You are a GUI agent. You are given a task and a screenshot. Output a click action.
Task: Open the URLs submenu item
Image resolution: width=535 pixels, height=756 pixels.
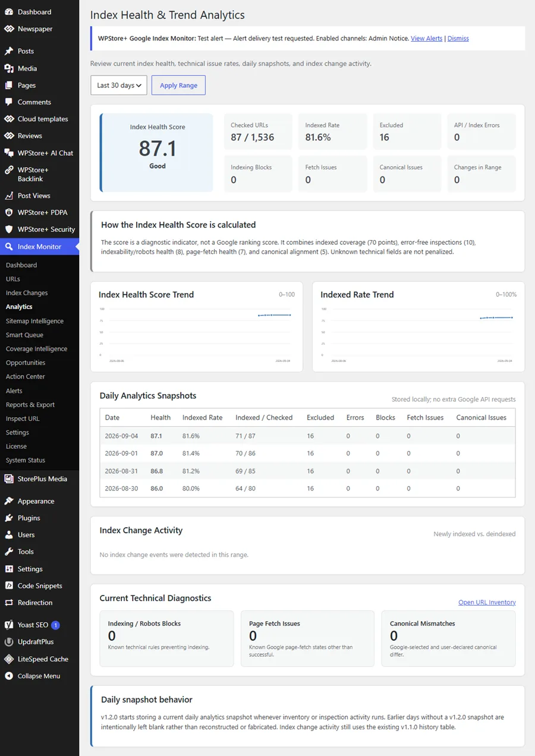pyautogui.click(x=13, y=279)
